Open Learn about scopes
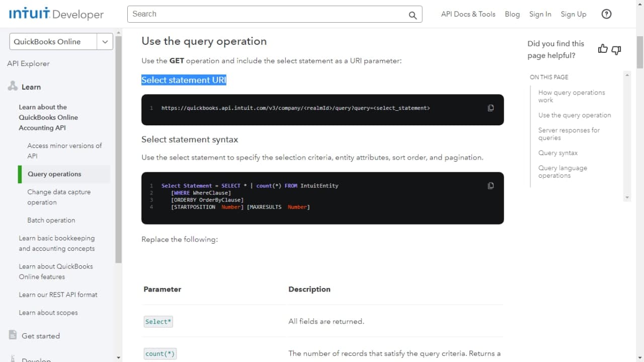 [x=48, y=313]
